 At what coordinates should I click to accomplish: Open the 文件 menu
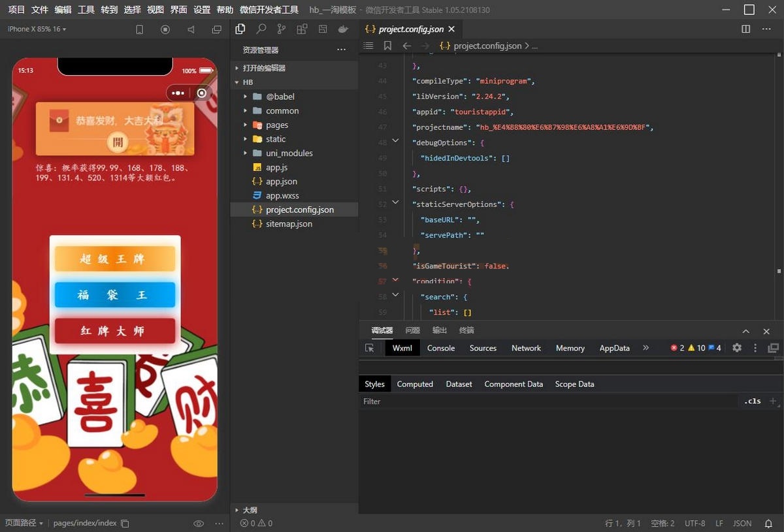pos(40,10)
